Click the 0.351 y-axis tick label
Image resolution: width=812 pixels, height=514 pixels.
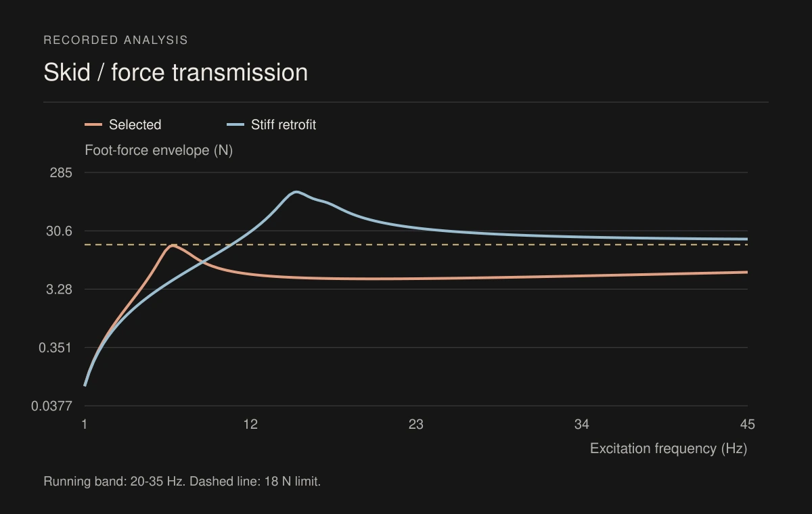coord(55,348)
